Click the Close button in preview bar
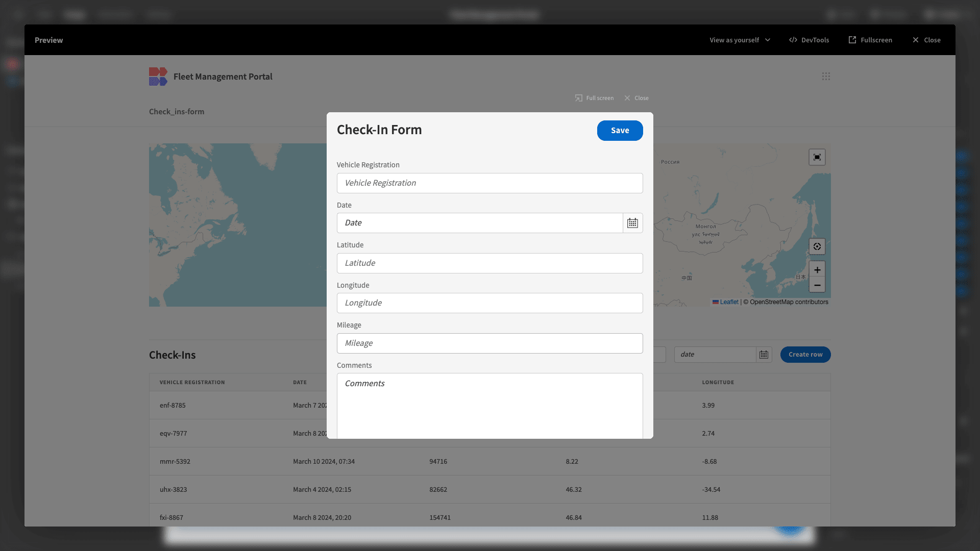 pos(927,40)
